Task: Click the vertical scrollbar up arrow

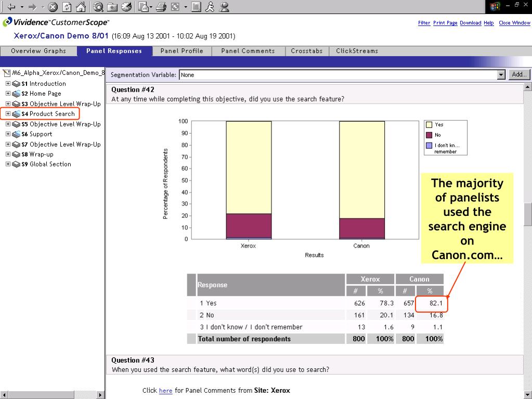Action: pyautogui.click(x=528, y=87)
